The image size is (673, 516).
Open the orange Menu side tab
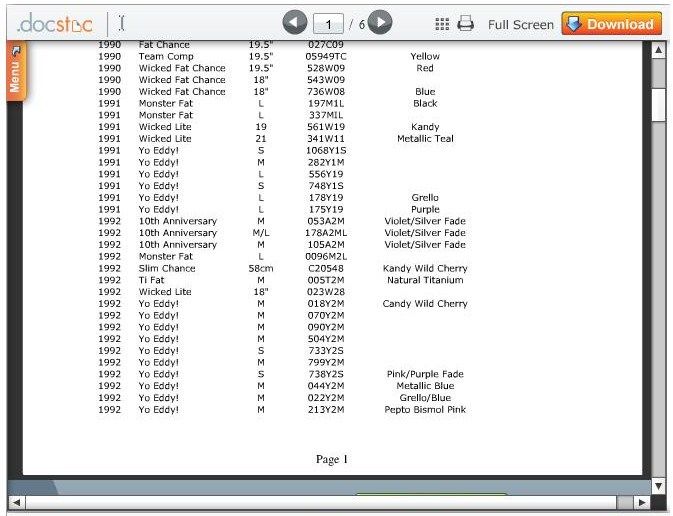tap(16, 71)
